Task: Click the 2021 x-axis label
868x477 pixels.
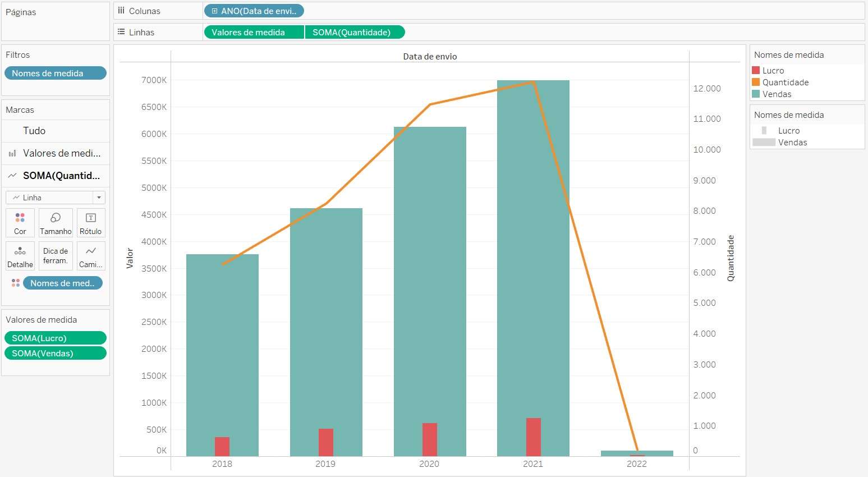Action: 533,464
